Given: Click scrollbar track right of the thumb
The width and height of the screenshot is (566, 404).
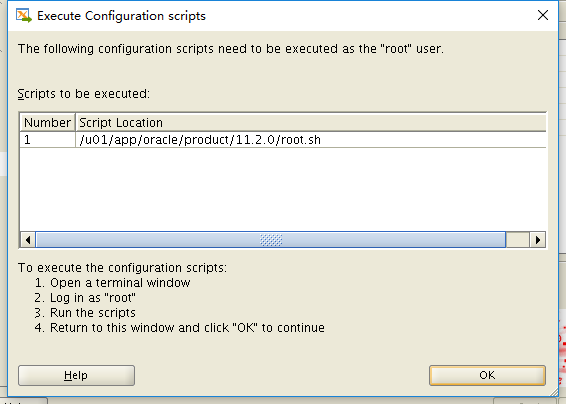Looking at the screenshot, I should pyautogui.click(x=517, y=240).
